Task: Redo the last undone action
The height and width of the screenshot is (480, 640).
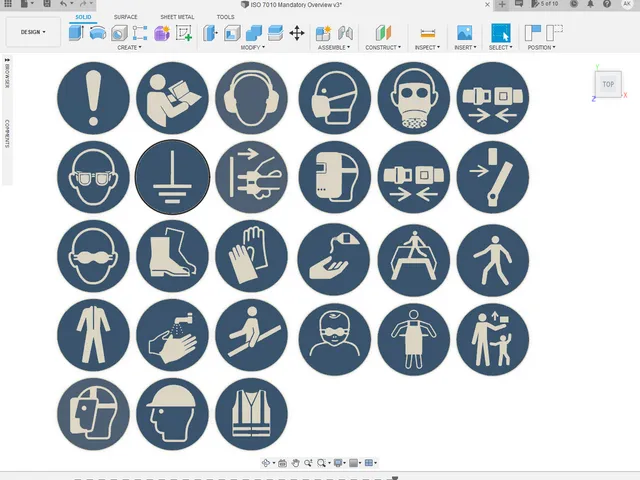Action: (x=85, y=4)
